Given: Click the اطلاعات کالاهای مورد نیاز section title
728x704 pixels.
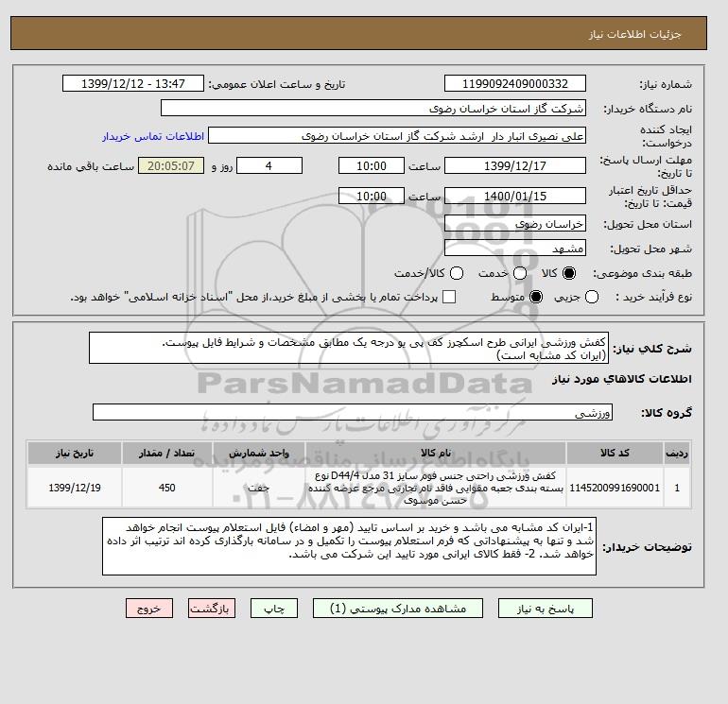Looking at the screenshot, I should coord(622,379).
